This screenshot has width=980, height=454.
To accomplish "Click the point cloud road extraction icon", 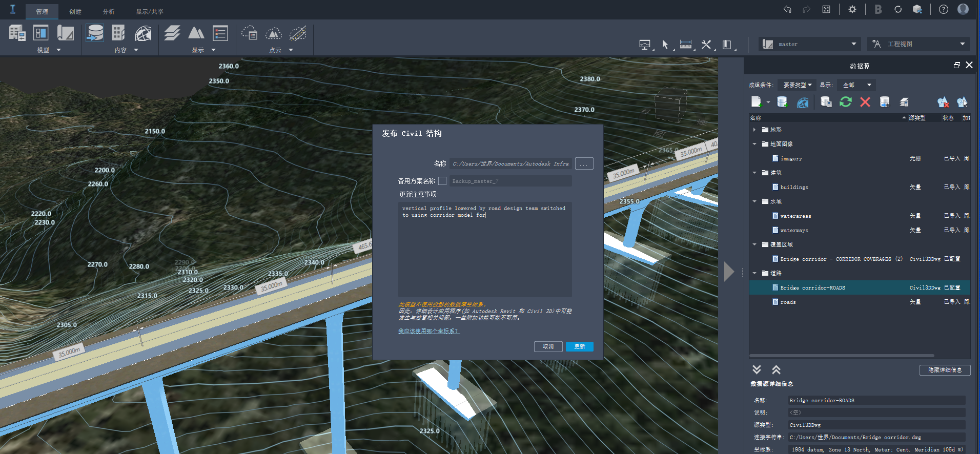I will pos(298,33).
